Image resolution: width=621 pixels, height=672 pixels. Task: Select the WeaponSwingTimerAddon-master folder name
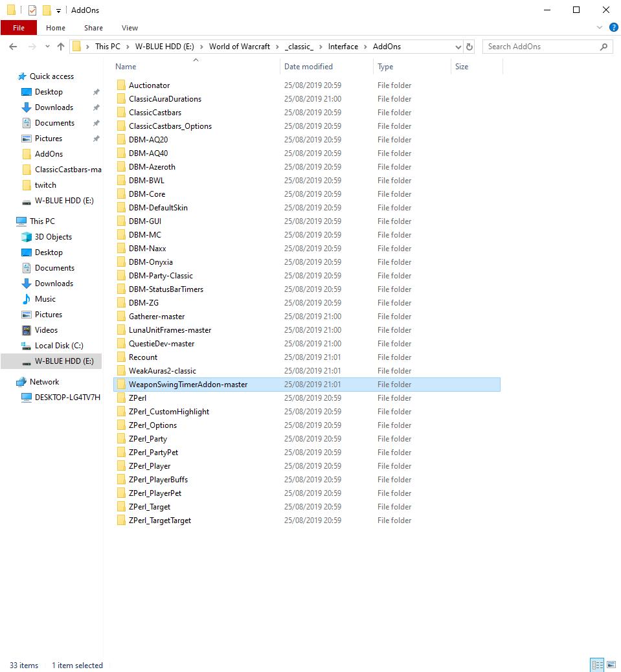tap(188, 385)
